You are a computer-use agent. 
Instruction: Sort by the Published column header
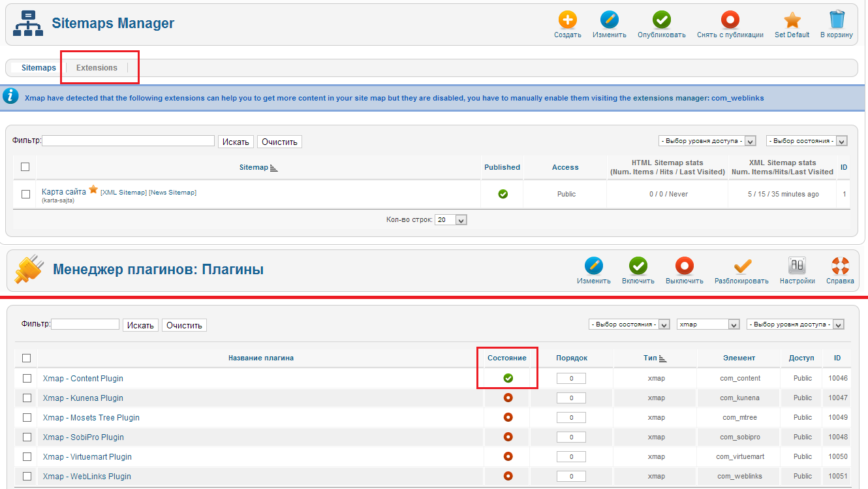click(502, 167)
